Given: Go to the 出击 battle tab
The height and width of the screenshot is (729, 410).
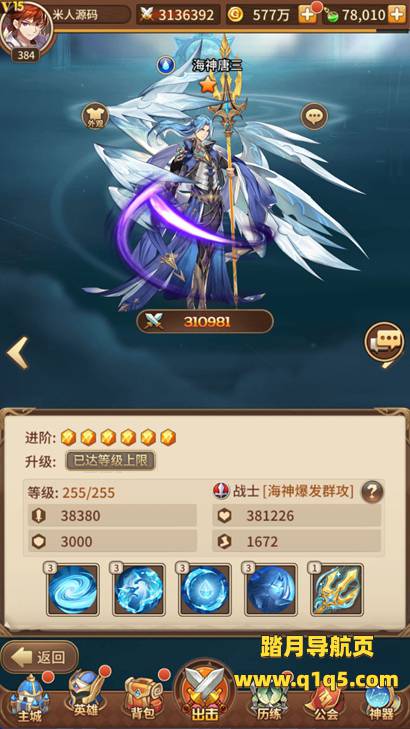Looking at the screenshot, I should (x=205, y=694).
